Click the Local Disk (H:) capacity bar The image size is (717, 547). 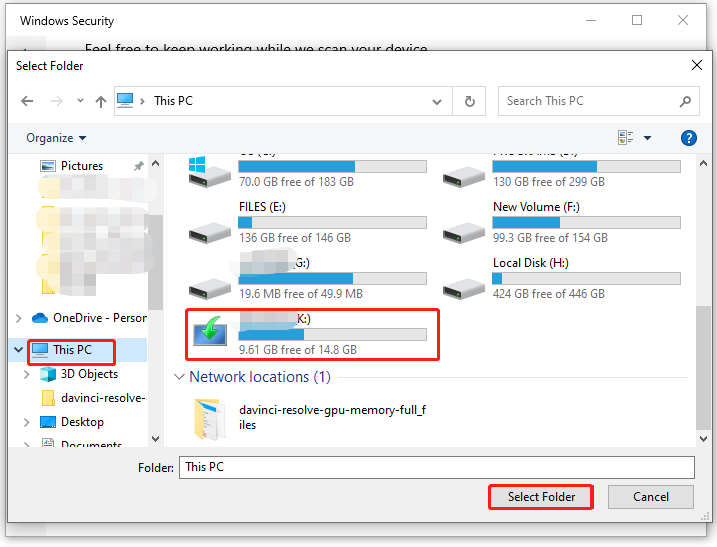coord(586,279)
